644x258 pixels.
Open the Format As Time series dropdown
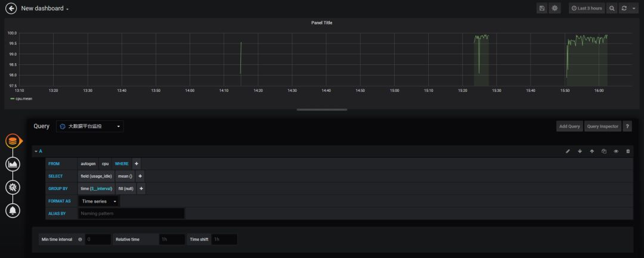coord(99,201)
